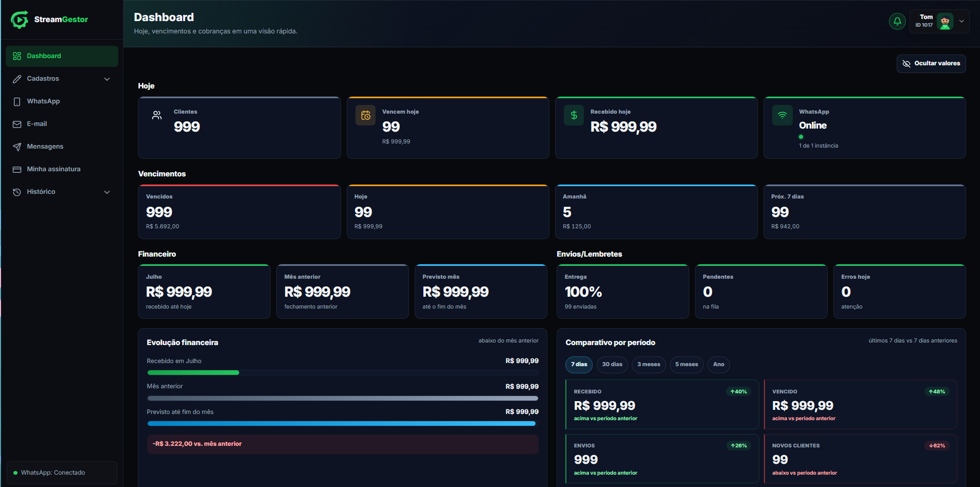This screenshot has width=980, height=487.
Task: Click the gray Mês anterior progress bar
Action: click(x=343, y=398)
